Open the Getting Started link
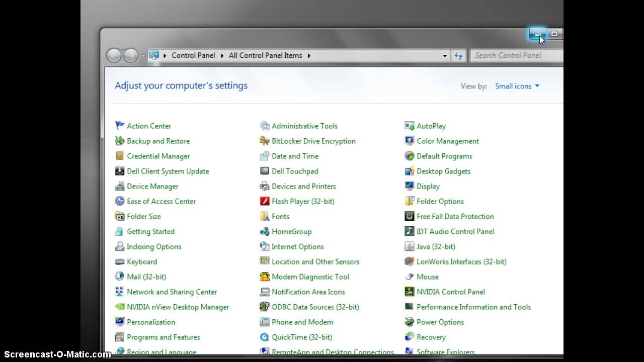 151,231
